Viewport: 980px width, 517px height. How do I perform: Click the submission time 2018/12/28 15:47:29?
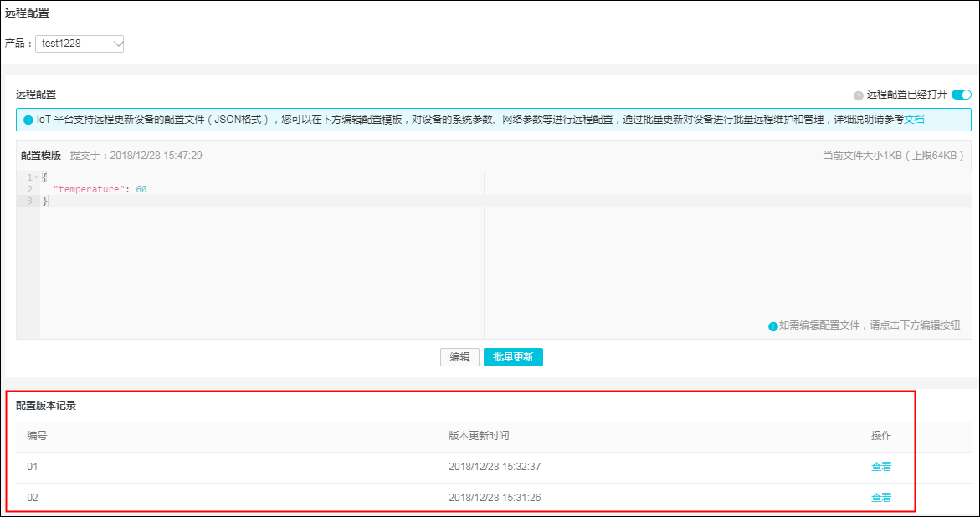[x=156, y=156]
